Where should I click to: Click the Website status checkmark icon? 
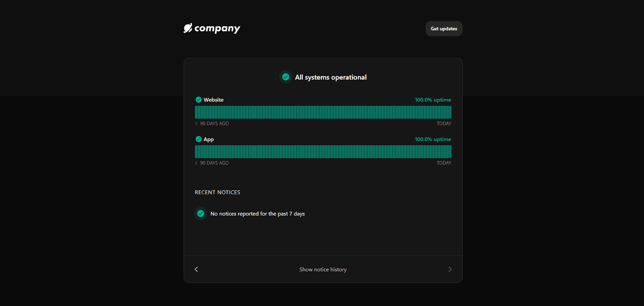pos(198,100)
